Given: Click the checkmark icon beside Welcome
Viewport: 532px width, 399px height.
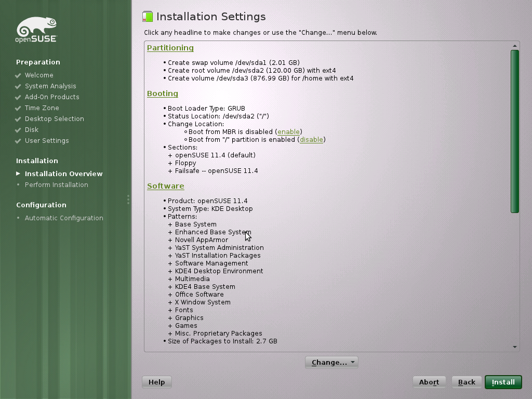Looking at the screenshot, I should point(18,75).
